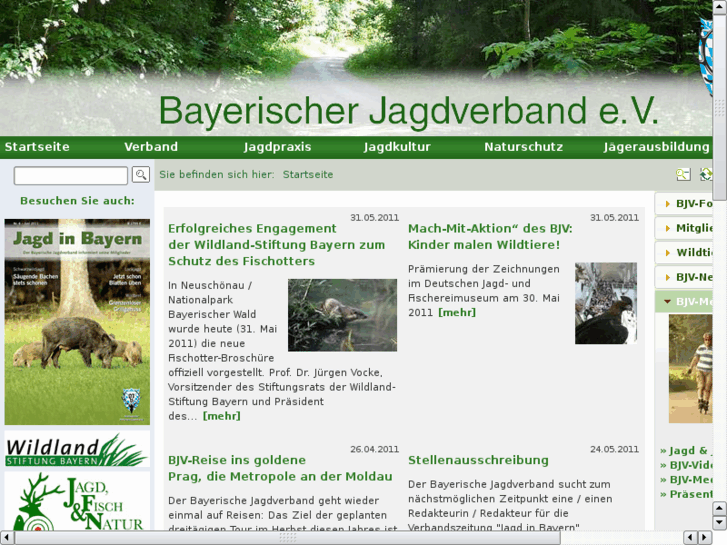Screen dimensions: 727x545
Task: Open the Jägerausbildung menu
Action: 656,147
